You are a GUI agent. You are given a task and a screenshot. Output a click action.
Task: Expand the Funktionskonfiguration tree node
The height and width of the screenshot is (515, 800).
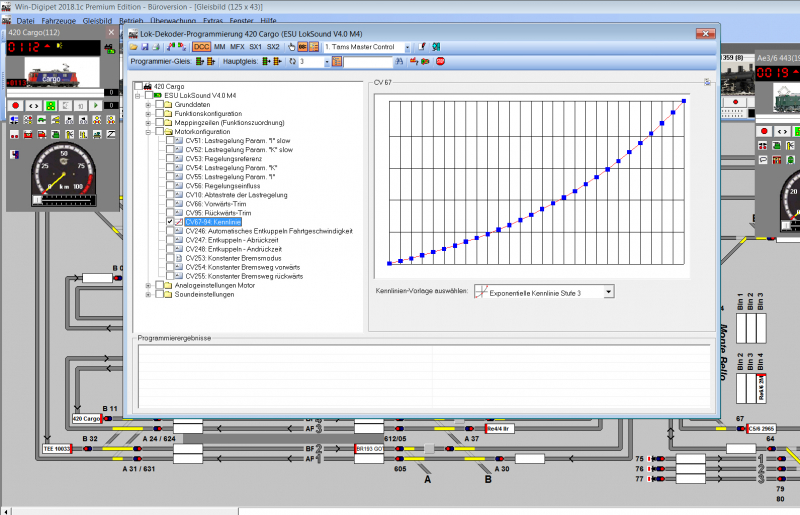[x=148, y=113]
